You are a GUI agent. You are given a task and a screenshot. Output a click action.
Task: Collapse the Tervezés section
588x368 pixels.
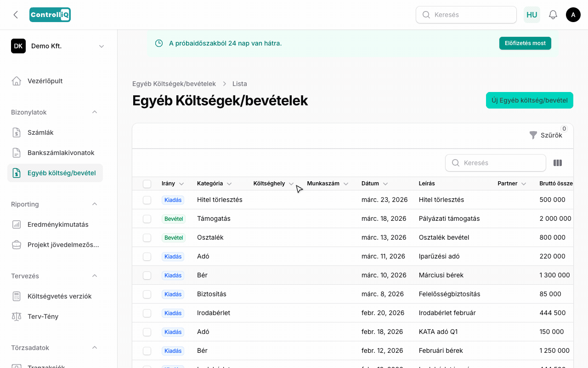pos(95,276)
